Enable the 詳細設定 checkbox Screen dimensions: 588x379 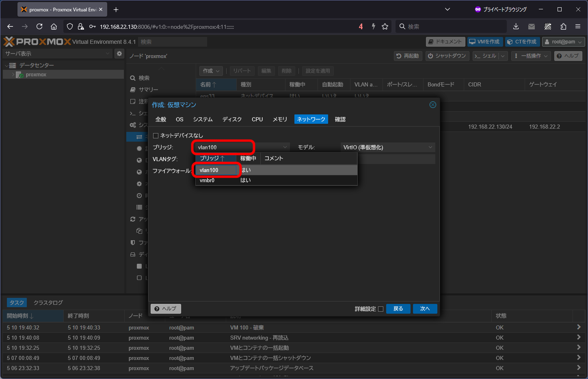coord(380,309)
